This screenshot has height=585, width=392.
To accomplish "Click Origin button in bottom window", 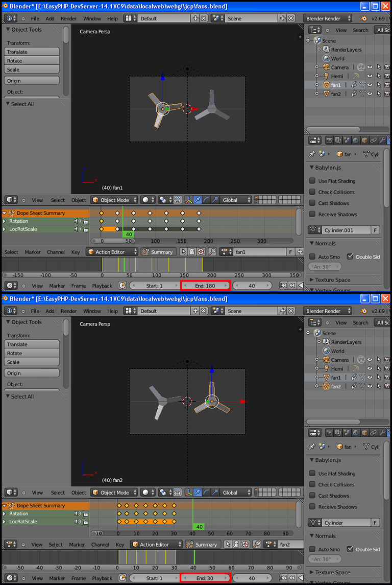I will tap(32, 373).
